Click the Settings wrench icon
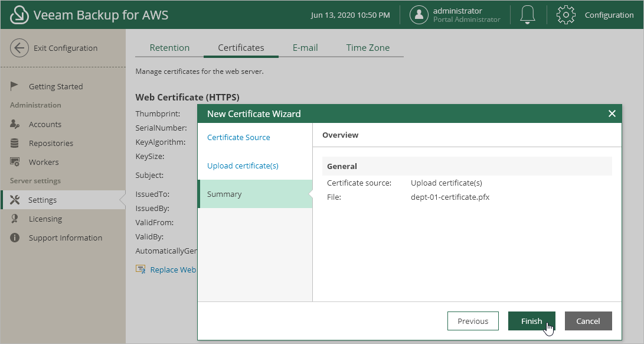This screenshot has height=344, width=644. tap(15, 200)
